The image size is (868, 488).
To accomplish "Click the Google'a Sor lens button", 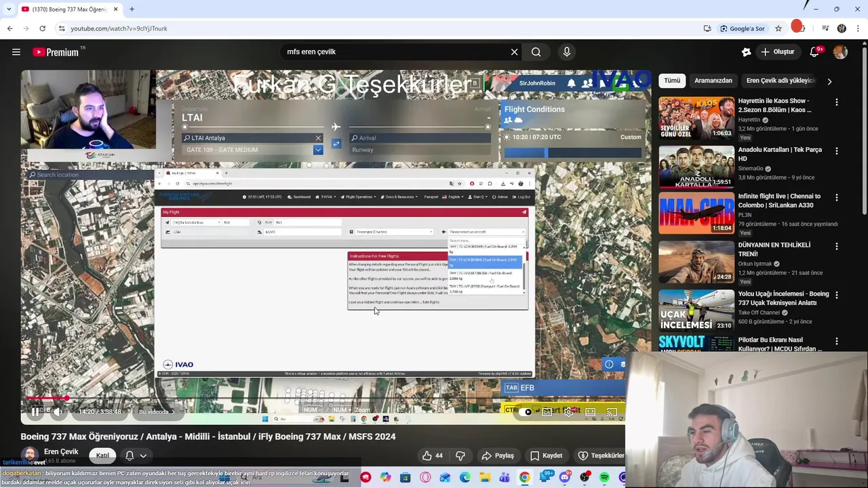I will pos(743,28).
